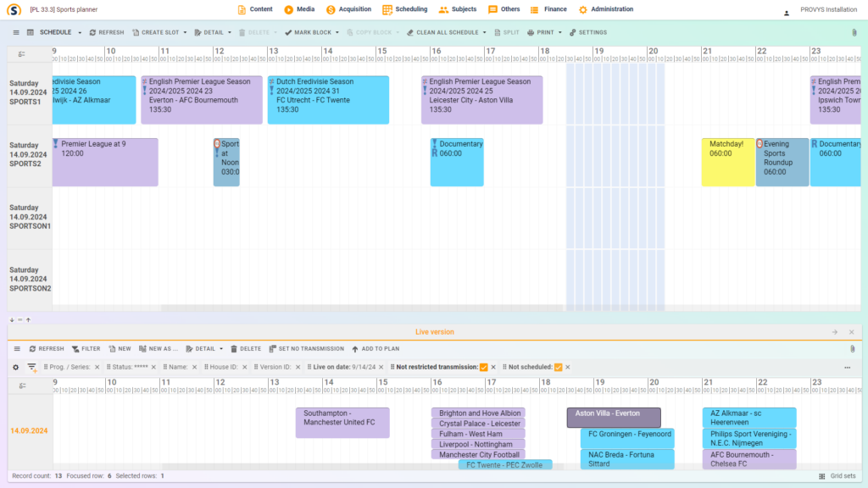Viewport: 868px width, 488px height.
Task: Remove the Live on date filter
Action: (381, 368)
